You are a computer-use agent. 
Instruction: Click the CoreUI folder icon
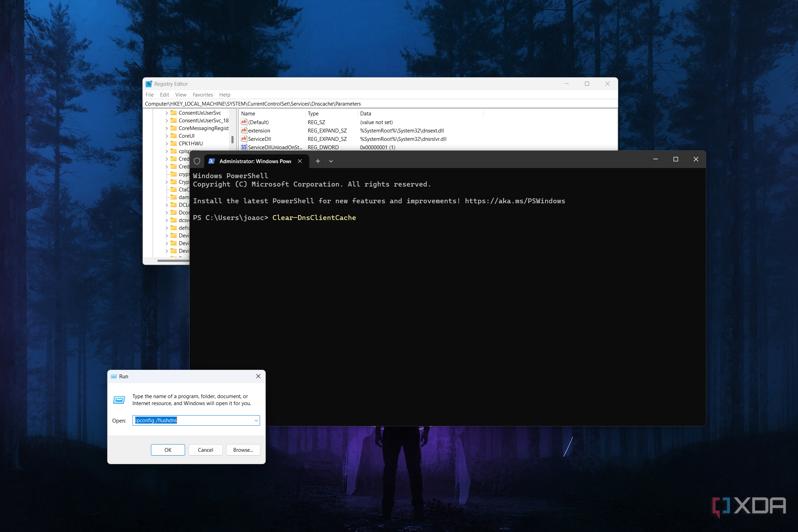click(174, 136)
